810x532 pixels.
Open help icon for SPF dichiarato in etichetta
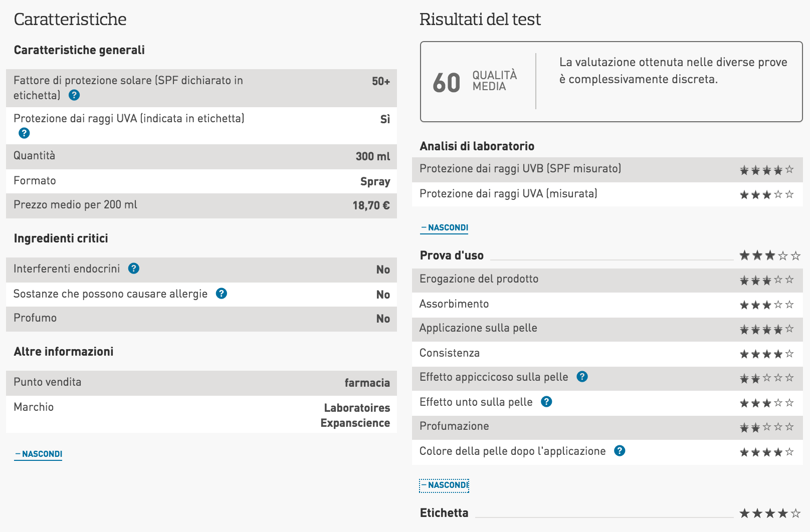pyautogui.click(x=74, y=95)
